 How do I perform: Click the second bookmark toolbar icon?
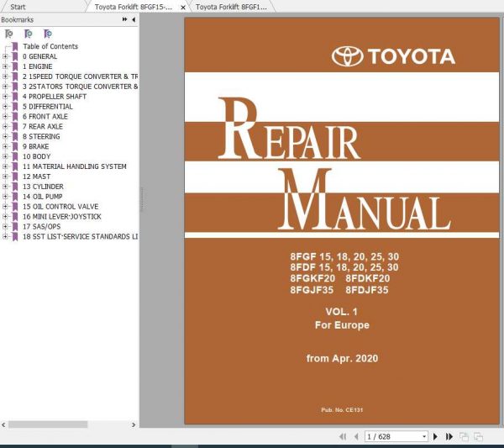tap(29, 34)
